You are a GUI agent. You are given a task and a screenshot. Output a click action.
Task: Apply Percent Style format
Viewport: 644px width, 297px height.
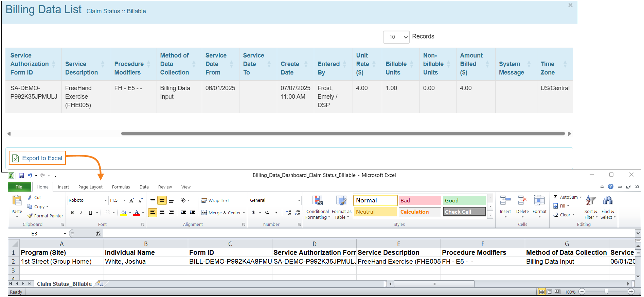pyautogui.click(x=267, y=213)
